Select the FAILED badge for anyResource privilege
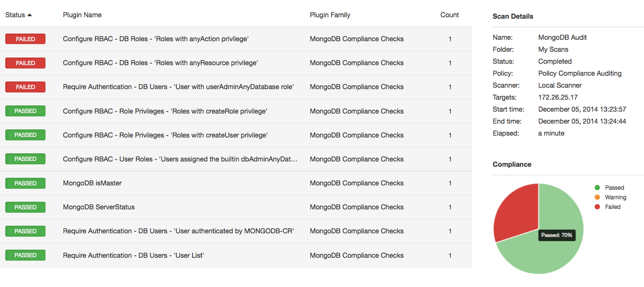The height and width of the screenshot is (287, 644). (x=25, y=63)
